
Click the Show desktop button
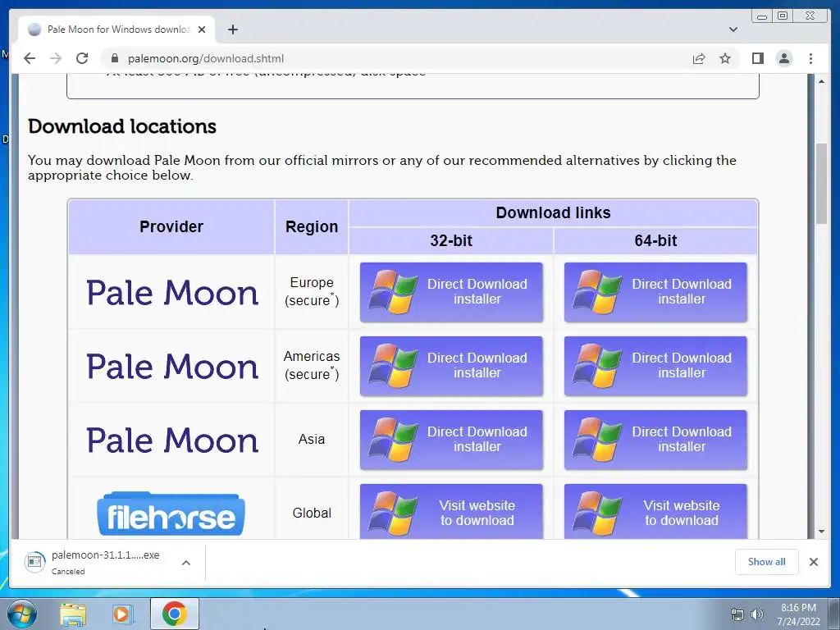pyautogui.click(x=834, y=614)
